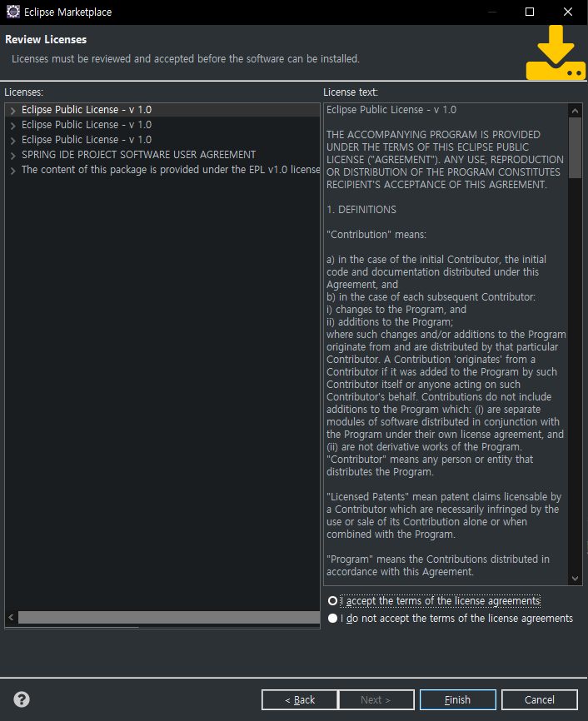Select "The content of this package" row
Image resolution: width=588 pixels, height=721 pixels.
point(171,170)
